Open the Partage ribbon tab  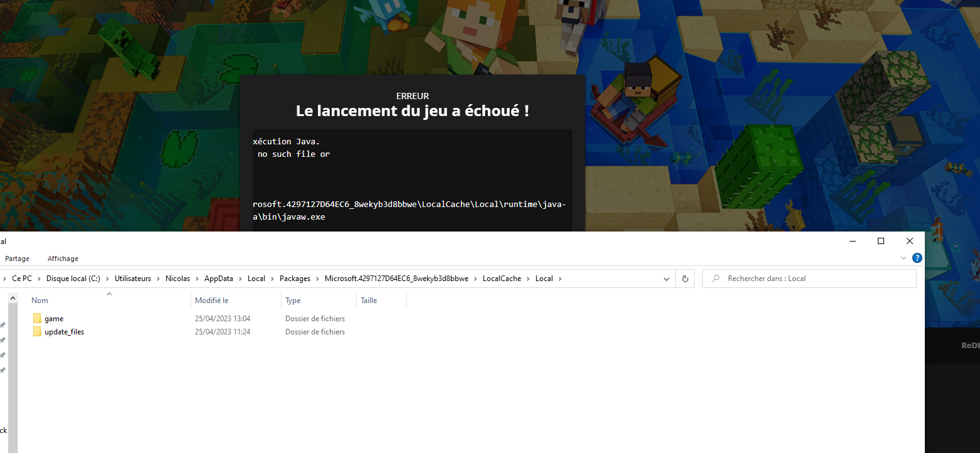(x=18, y=258)
